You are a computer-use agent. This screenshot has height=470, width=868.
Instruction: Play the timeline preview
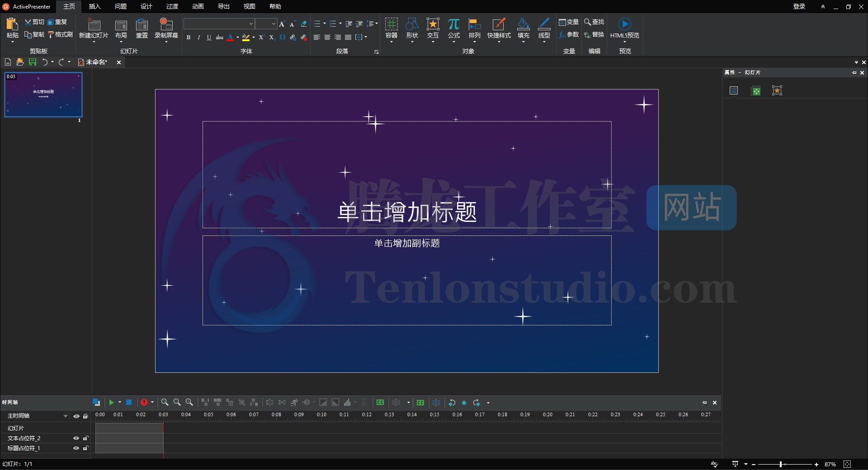(x=111, y=402)
